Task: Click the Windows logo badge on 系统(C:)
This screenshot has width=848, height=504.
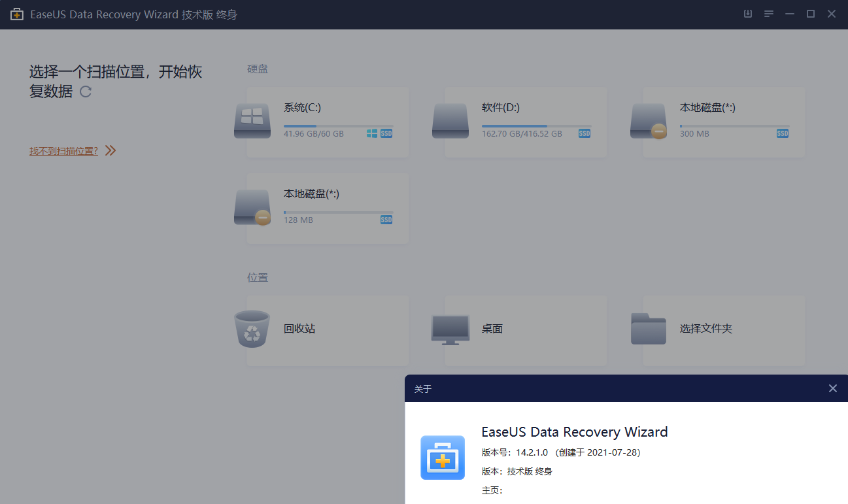Action: tap(372, 133)
